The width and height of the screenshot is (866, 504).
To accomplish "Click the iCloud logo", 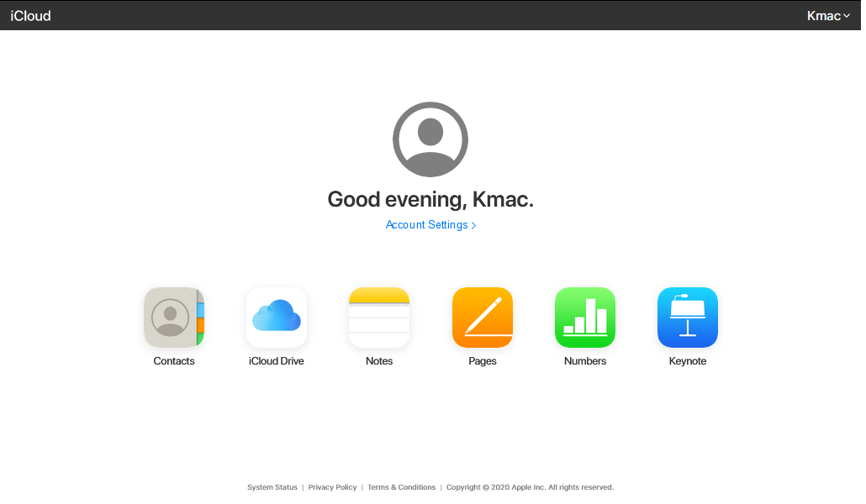I will [30, 15].
